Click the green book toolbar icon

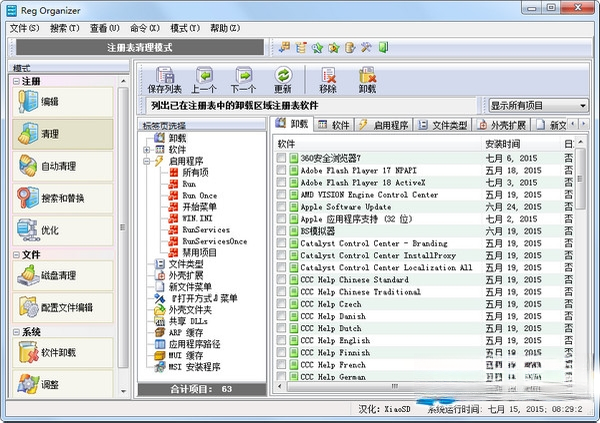383,47
